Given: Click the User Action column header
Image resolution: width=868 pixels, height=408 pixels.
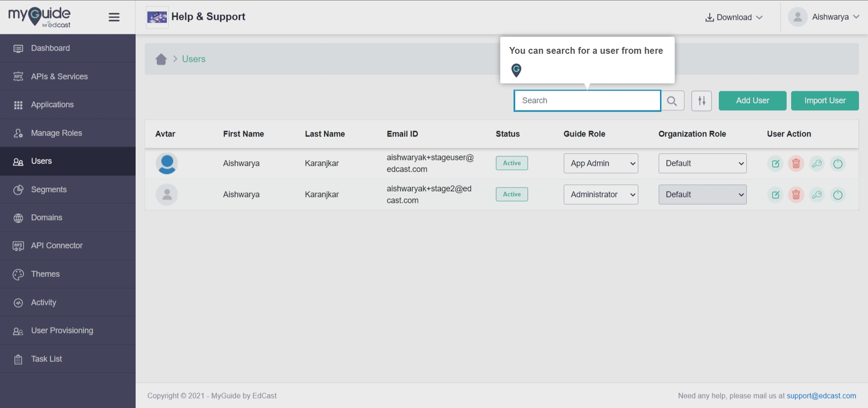Looking at the screenshot, I should 789,134.
